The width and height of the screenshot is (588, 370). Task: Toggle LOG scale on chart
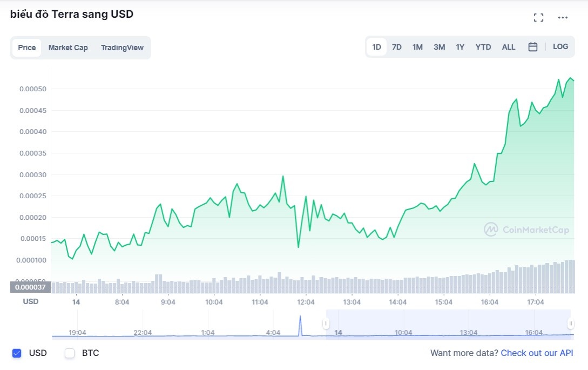tap(560, 46)
